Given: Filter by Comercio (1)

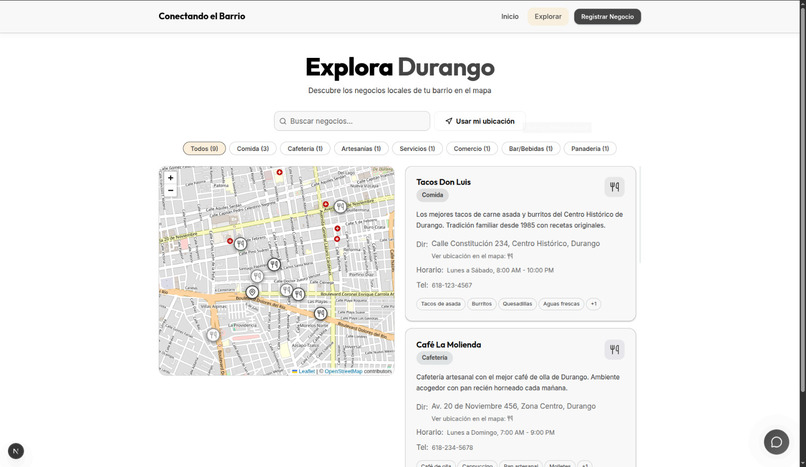Looking at the screenshot, I should coord(472,148).
